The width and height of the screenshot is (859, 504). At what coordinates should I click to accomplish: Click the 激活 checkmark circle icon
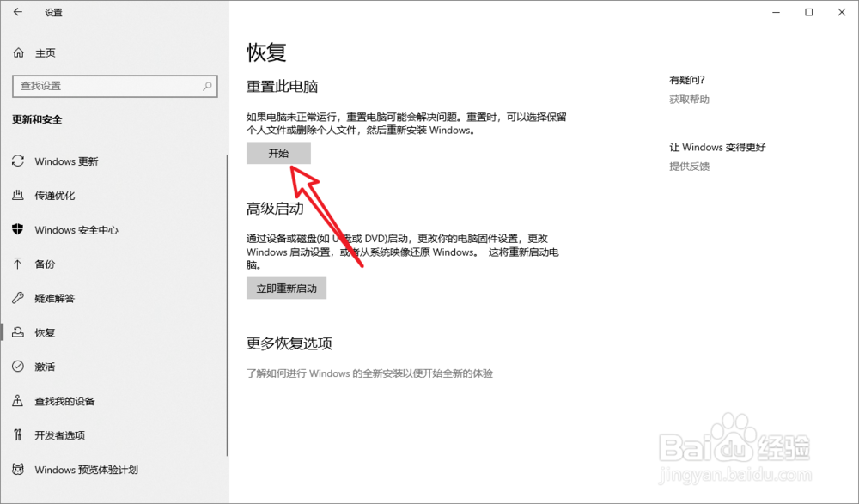click(x=18, y=367)
